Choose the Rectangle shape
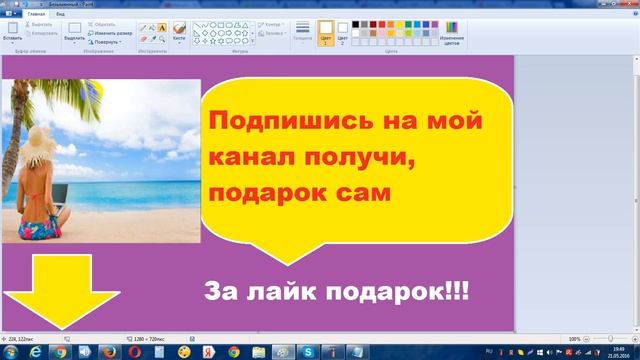Image resolution: width=640 pixels, height=360 pixels. pos(221,25)
